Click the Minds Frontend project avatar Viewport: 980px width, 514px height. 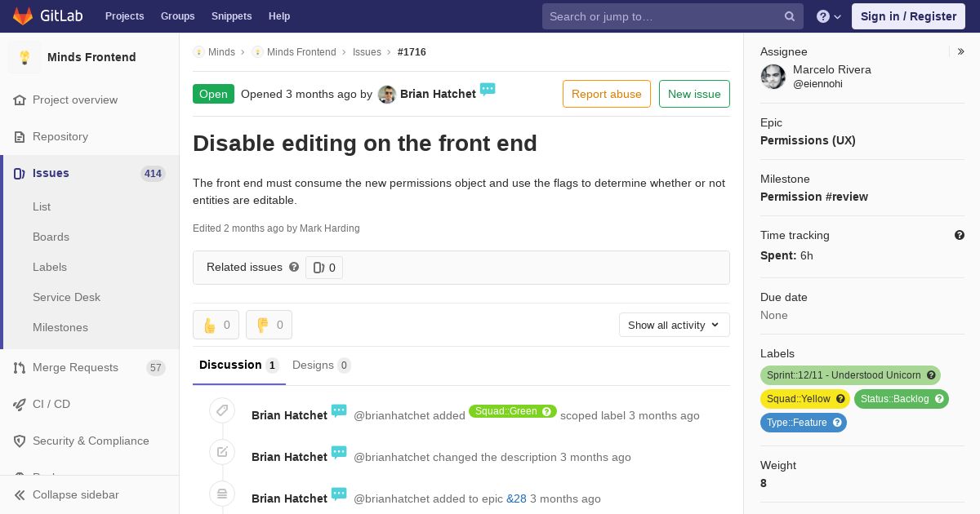point(24,57)
